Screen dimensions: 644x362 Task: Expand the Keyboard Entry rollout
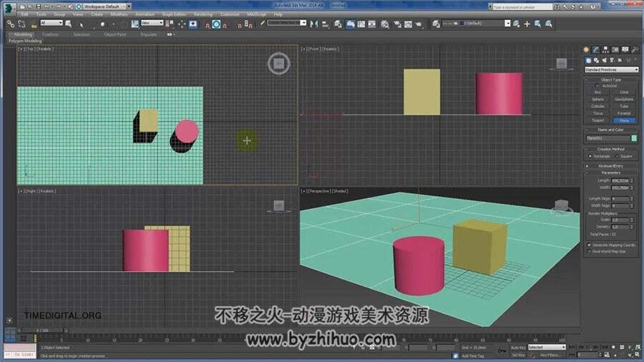(x=611, y=166)
